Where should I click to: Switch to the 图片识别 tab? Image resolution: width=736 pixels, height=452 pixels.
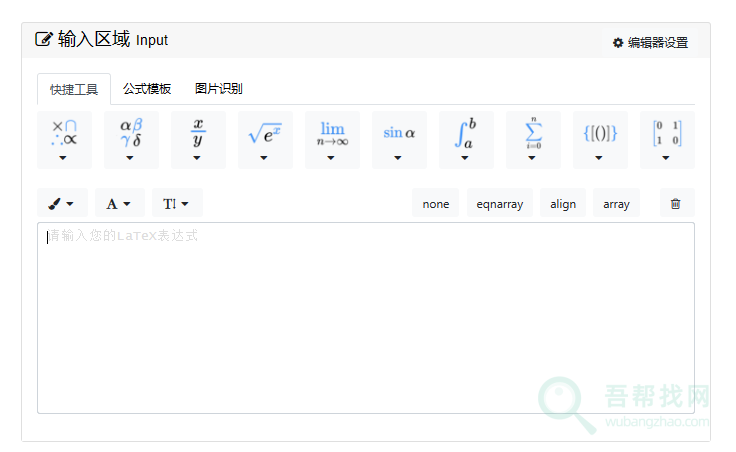[218, 89]
